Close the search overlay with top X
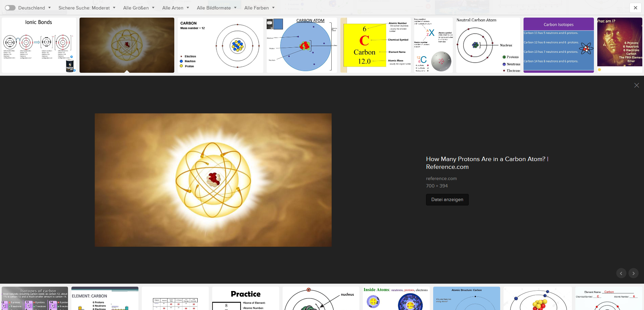The height and width of the screenshot is (310, 644). (636, 8)
